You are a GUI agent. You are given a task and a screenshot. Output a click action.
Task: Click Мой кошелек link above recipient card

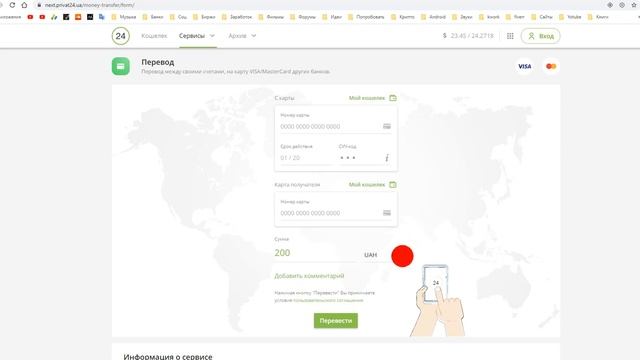click(367, 184)
